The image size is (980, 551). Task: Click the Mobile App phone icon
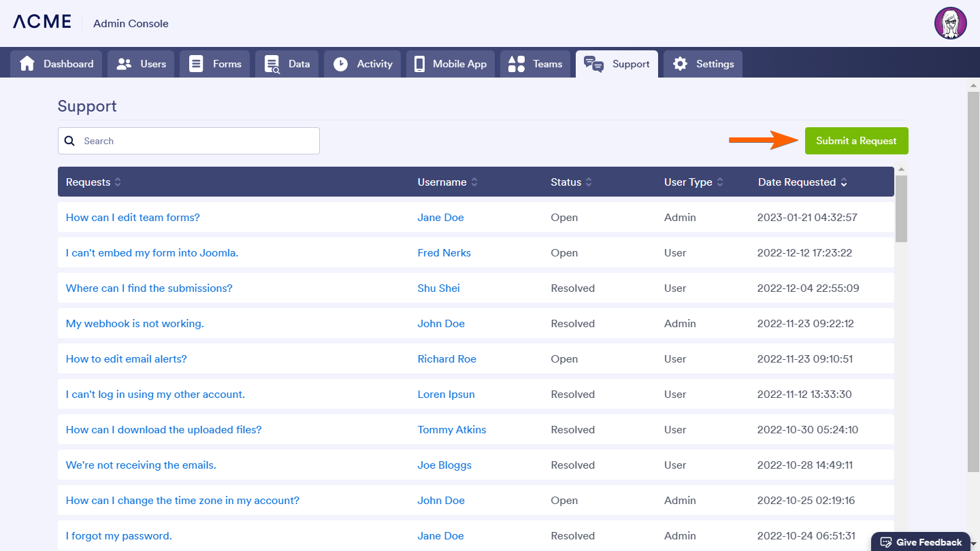419,64
